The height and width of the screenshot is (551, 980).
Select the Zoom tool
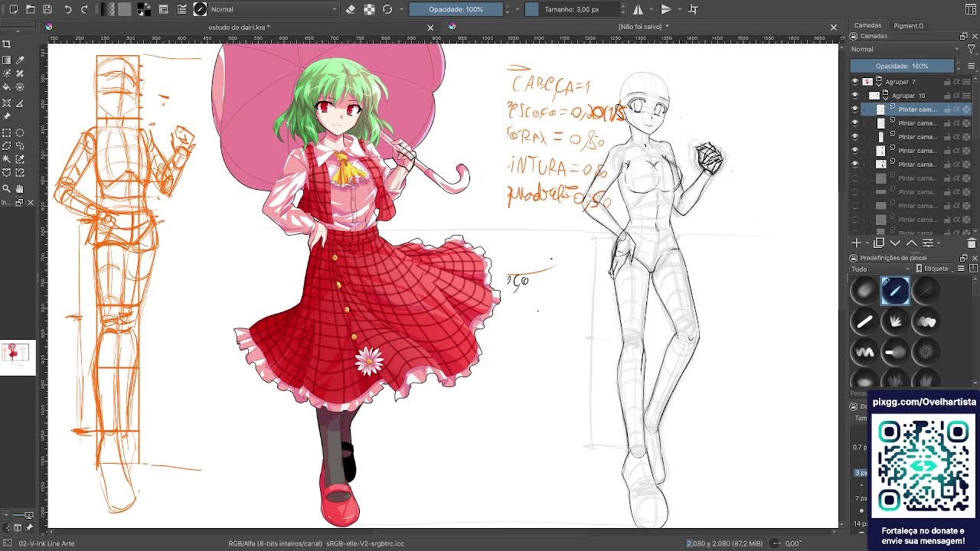[x=7, y=188]
